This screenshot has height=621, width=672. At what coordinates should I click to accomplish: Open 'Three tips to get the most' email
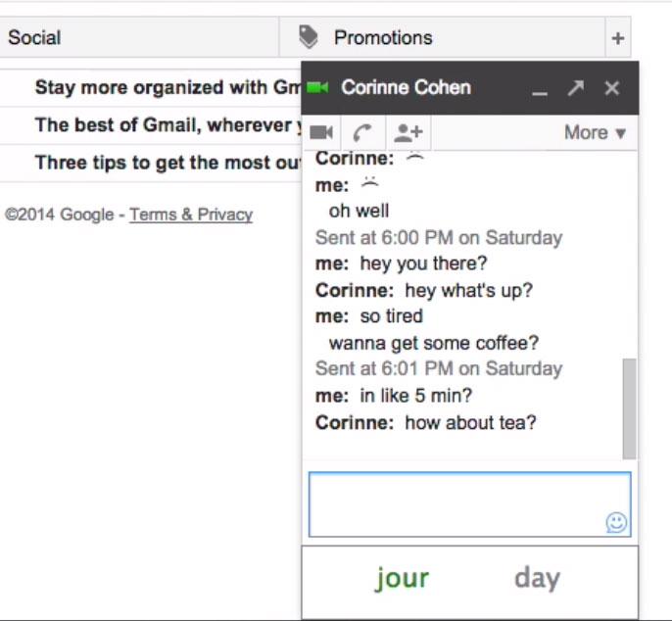(x=151, y=163)
